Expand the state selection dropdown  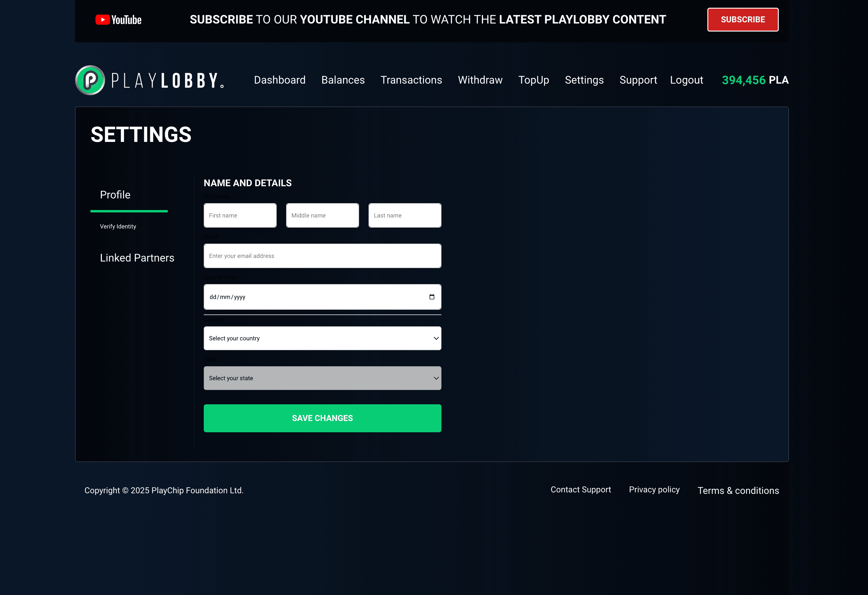322,378
